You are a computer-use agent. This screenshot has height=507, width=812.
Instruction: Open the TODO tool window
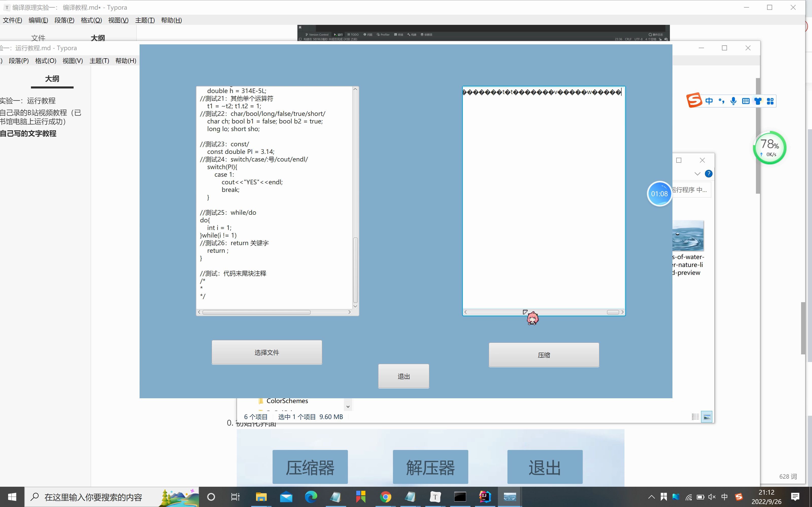pyautogui.click(x=353, y=34)
